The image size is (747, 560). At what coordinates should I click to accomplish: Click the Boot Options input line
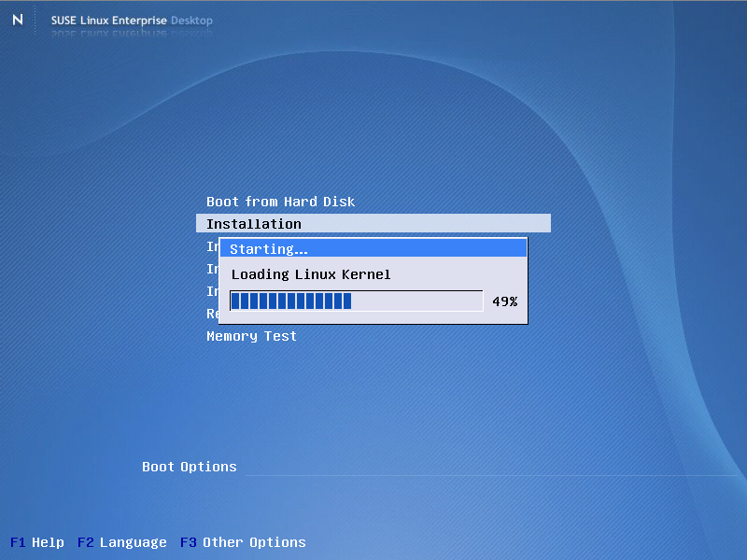[491, 468]
